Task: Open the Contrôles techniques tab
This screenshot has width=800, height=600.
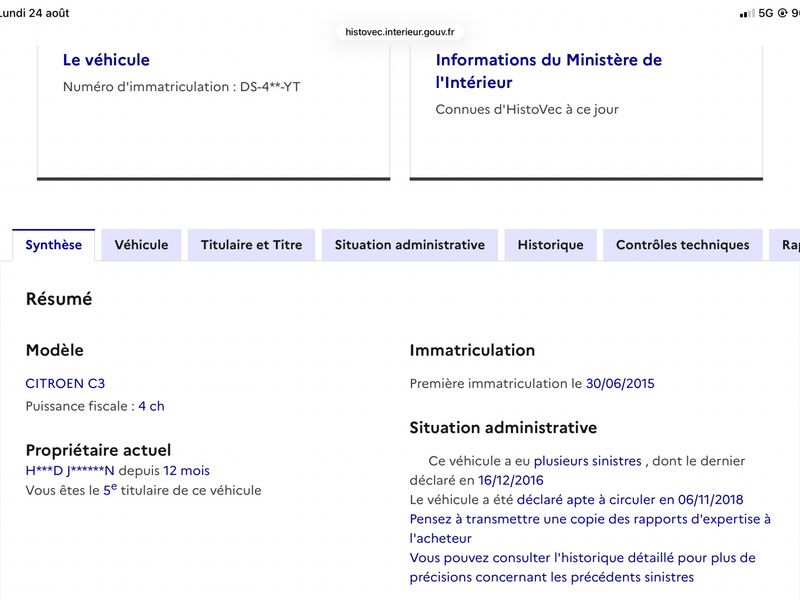Action: (x=683, y=245)
